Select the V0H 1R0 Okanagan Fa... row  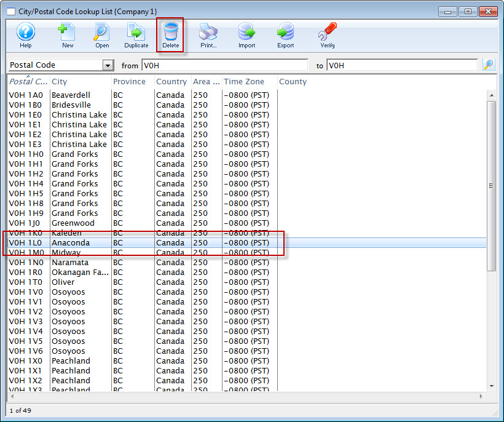pos(247,272)
